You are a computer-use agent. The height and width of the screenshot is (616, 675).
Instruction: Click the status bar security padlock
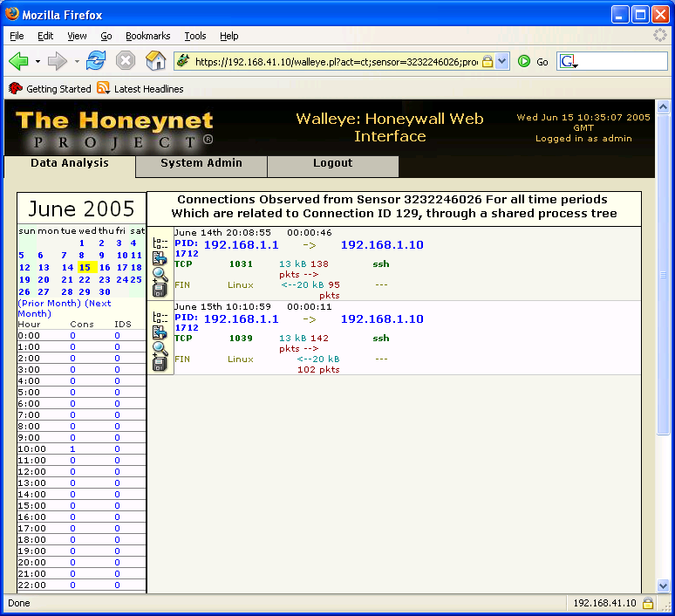(647, 603)
